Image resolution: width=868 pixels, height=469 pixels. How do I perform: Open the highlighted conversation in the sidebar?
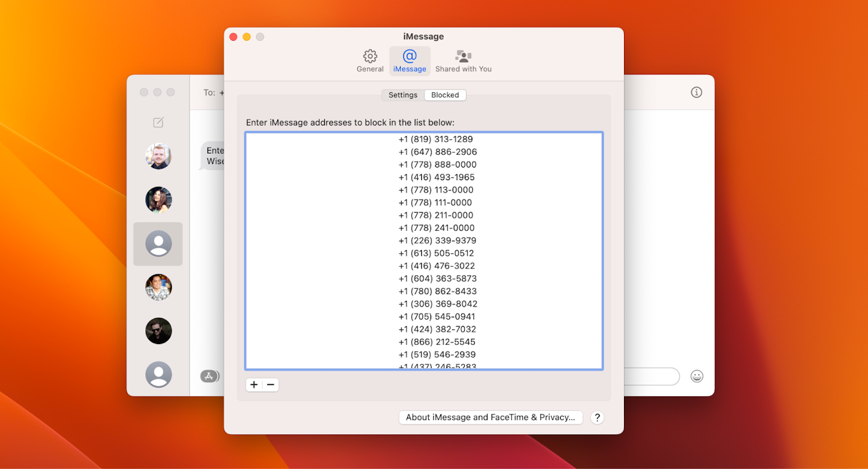(158, 244)
